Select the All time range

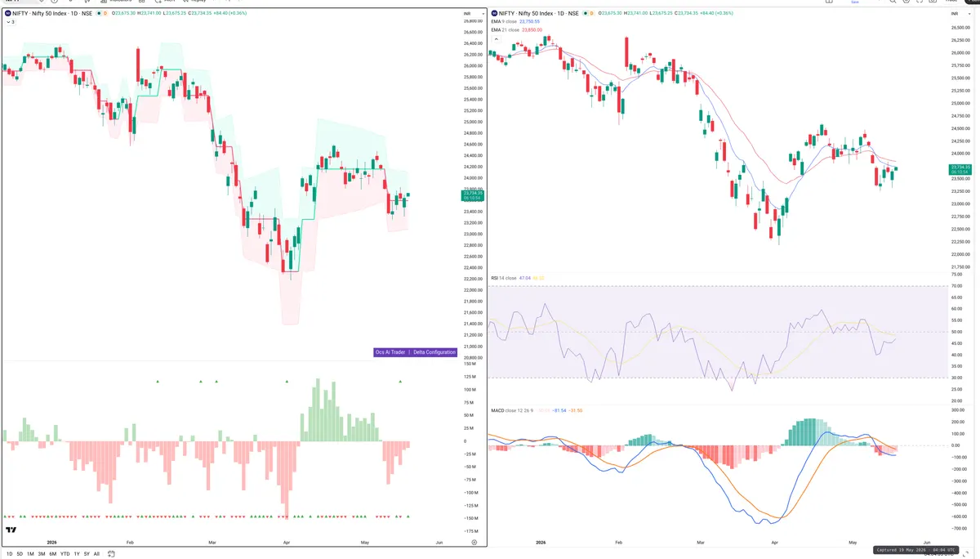(x=96, y=554)
